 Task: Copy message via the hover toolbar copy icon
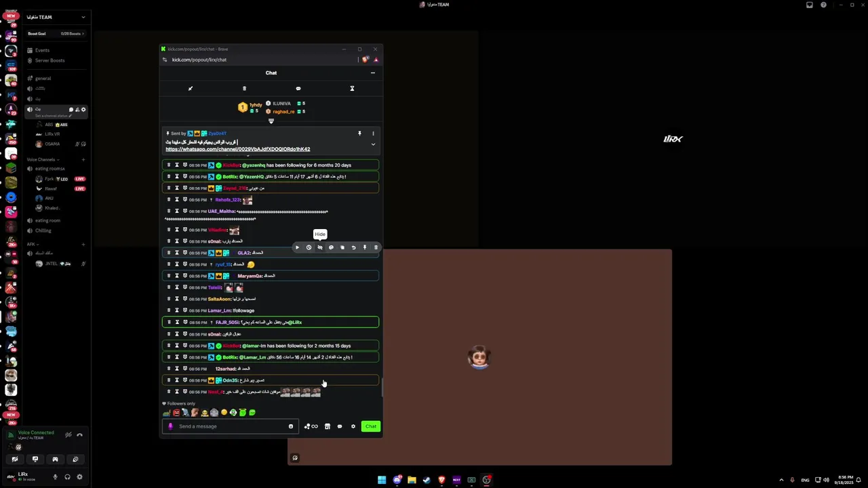pos(342,247)
